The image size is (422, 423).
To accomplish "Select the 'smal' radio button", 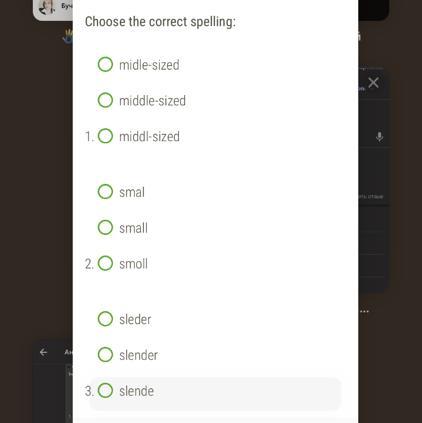I will [x=105, y=192].
